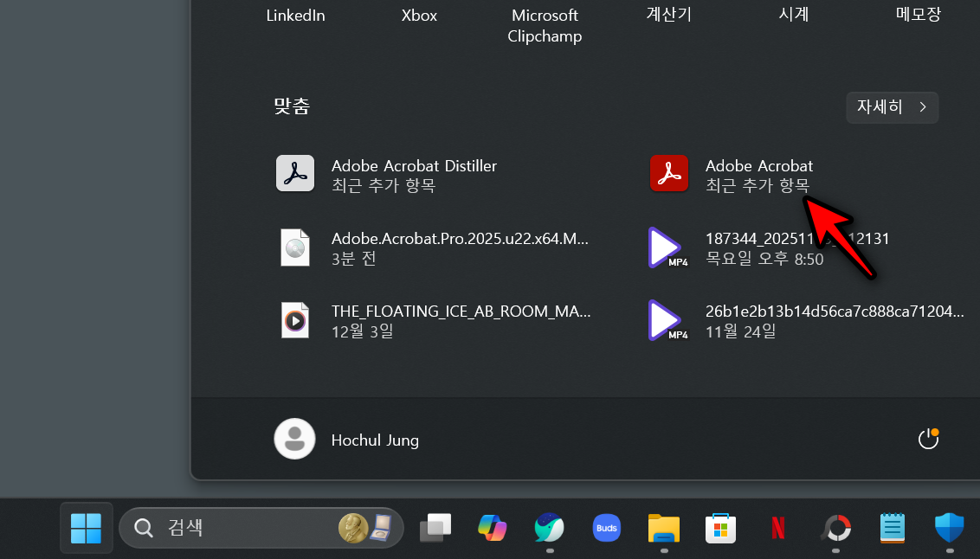
Task: Click the 12월 3일 date text
Action: [x=363, y=331]
